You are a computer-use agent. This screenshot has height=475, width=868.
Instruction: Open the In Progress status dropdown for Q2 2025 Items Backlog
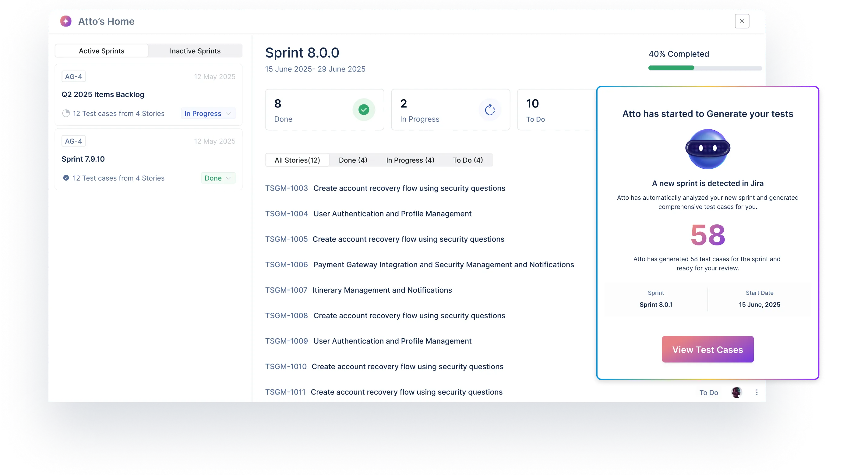pyautogui.click(x=208, y=114)
